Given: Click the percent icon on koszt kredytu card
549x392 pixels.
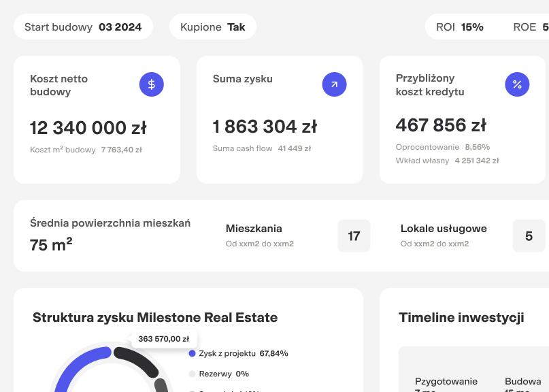Looking at the screenshot, I should tap(517, 84).
